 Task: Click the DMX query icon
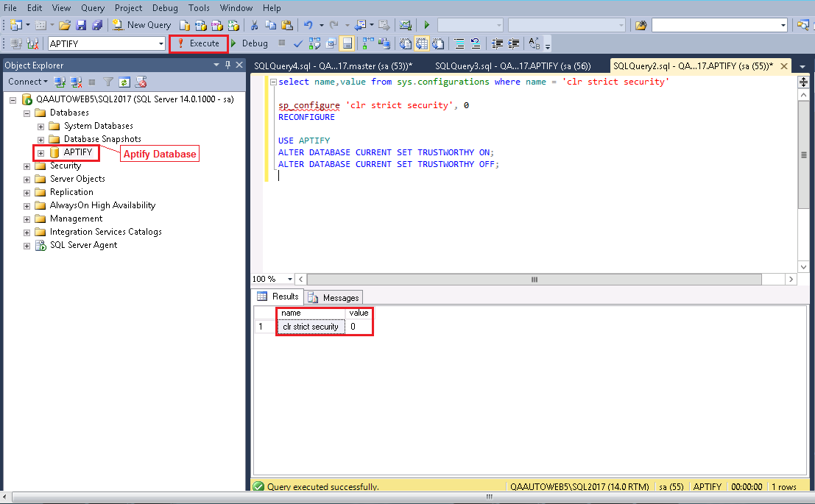pyautogui.click(x=216, y=25)
